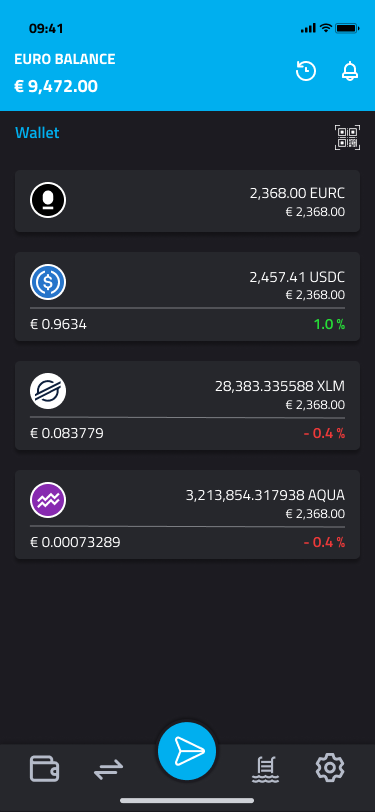Tap the purple AQUA coin logo

48,500
